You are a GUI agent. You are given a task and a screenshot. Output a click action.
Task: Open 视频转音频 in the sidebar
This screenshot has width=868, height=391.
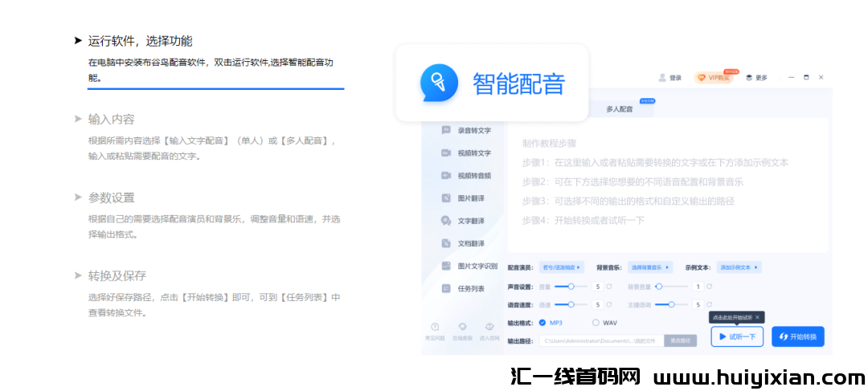click(465, 176)
